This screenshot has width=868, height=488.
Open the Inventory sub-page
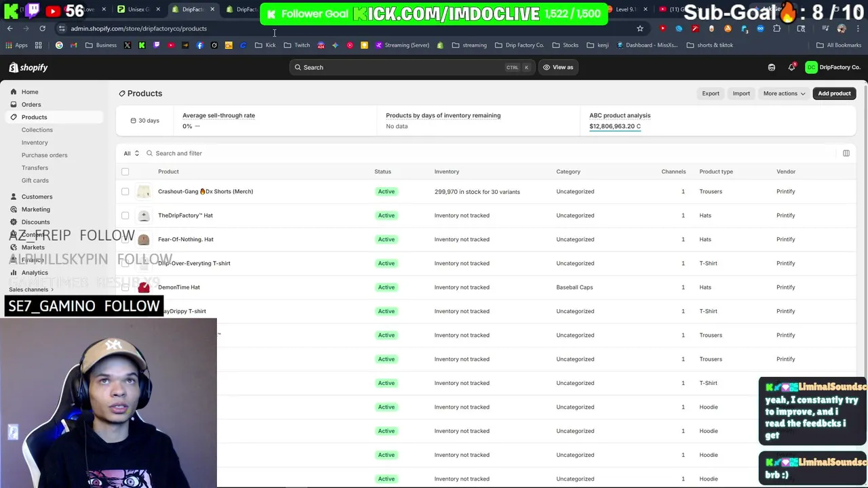(x=35, y=142)
